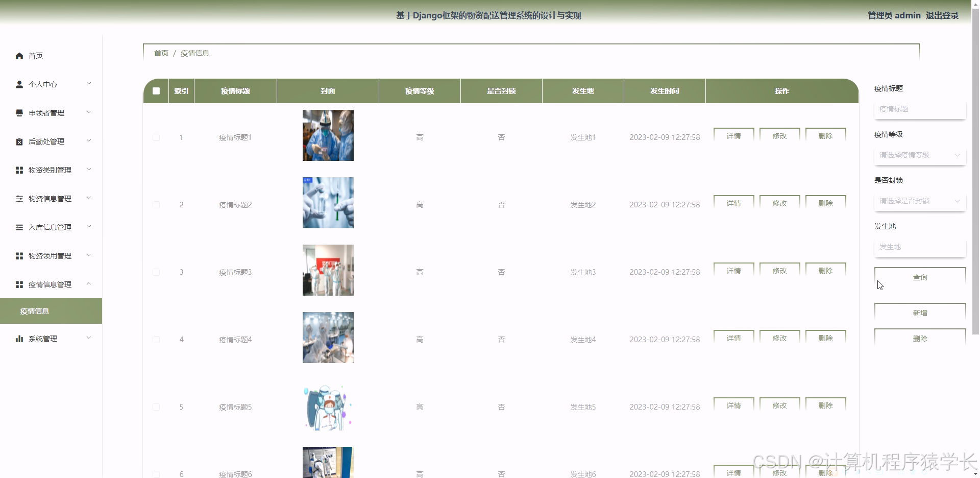Click the 疫情标题 search input field
980x478 pixels.
[920, 109]
